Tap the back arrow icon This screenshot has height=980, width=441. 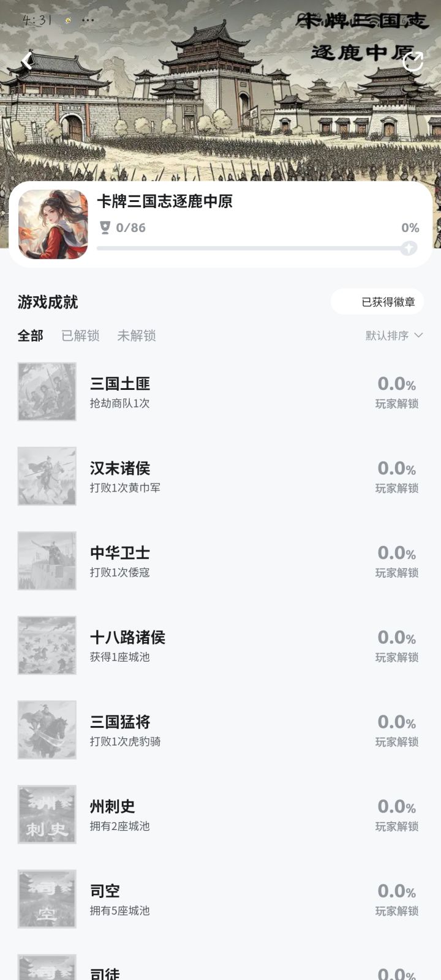click(x=27, y=61)
